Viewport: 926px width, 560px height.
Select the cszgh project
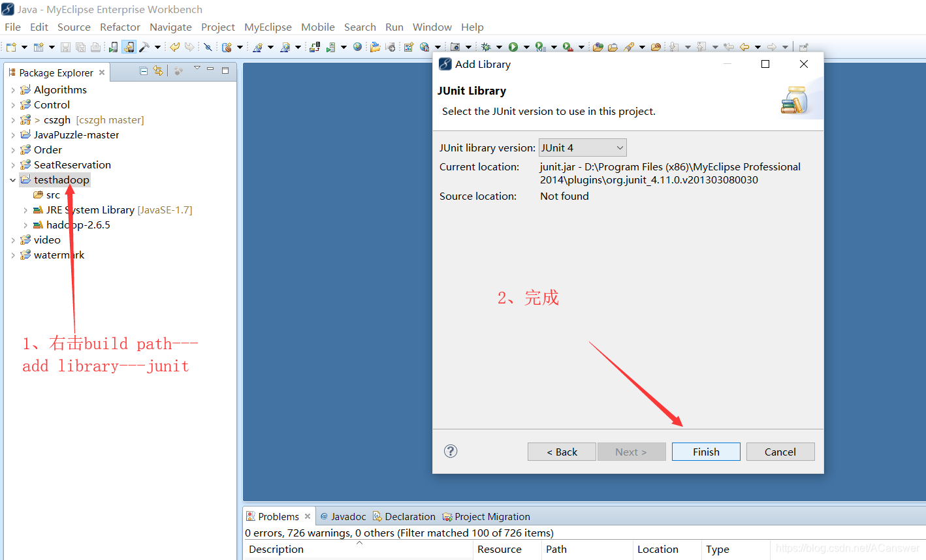click(x=57, y=120)
